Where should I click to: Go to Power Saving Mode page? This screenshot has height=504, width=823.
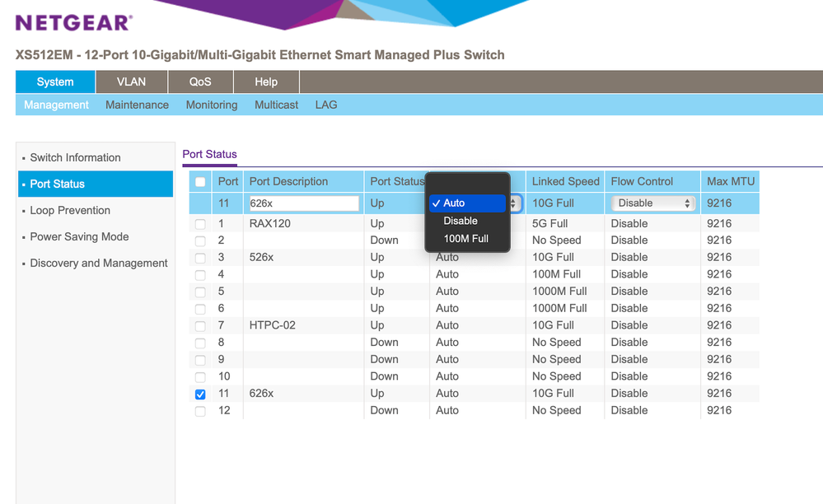(x=79, y=236)
